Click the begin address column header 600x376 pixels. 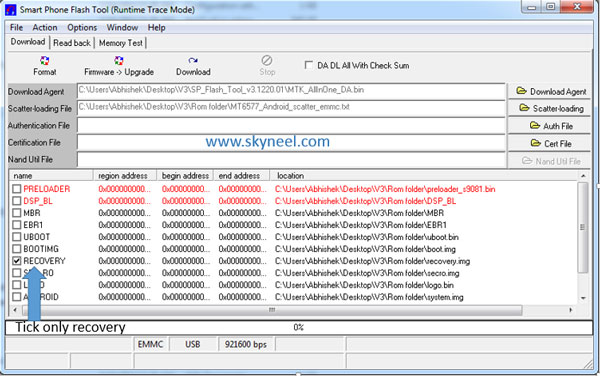(x=185, y=176)
